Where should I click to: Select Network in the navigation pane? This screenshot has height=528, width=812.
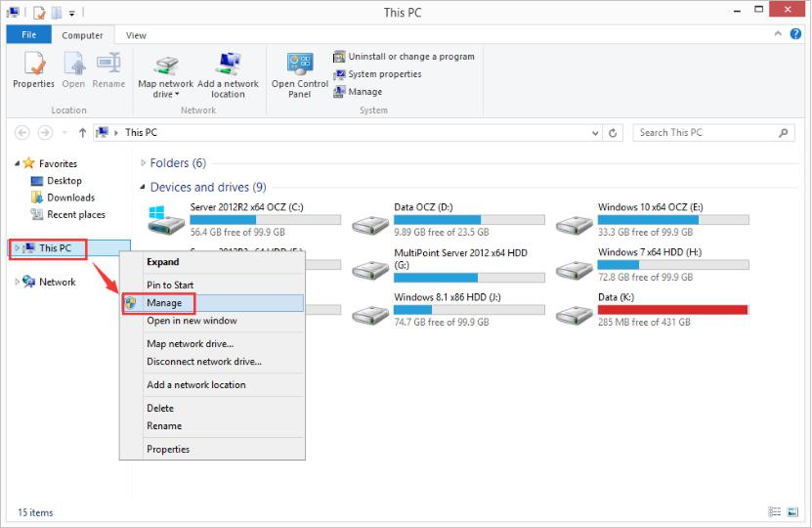50,282
